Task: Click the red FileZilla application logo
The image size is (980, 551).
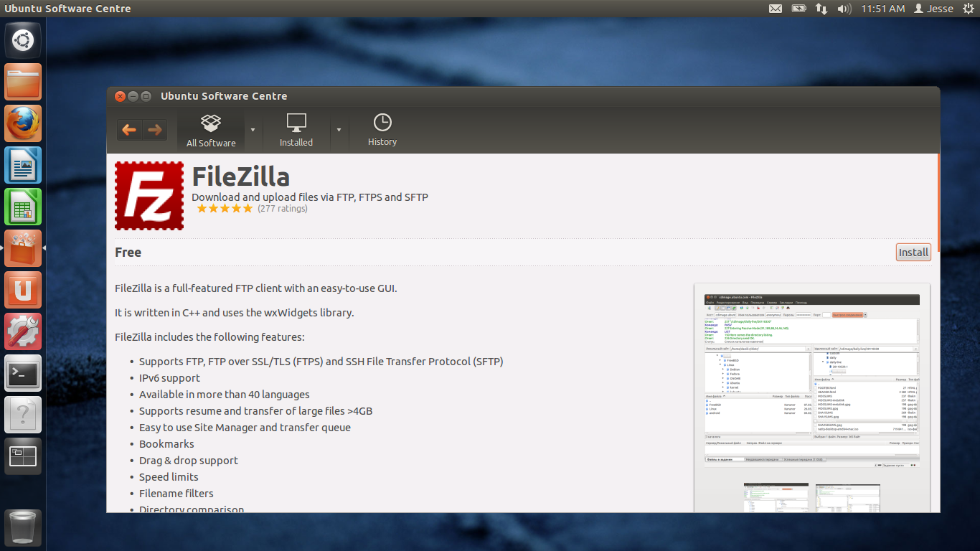Action: click(x=149, y=196)
